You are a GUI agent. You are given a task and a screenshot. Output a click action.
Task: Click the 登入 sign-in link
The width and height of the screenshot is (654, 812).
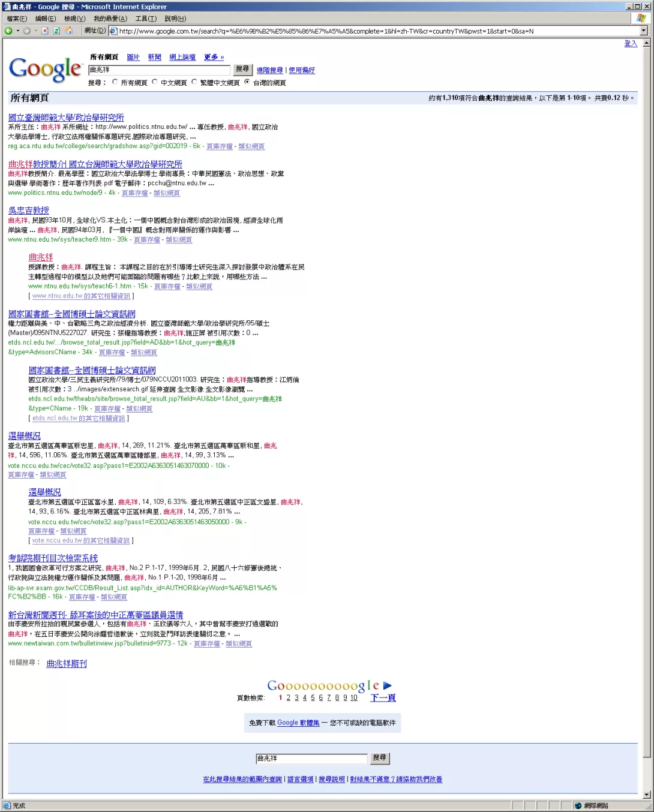631,43
